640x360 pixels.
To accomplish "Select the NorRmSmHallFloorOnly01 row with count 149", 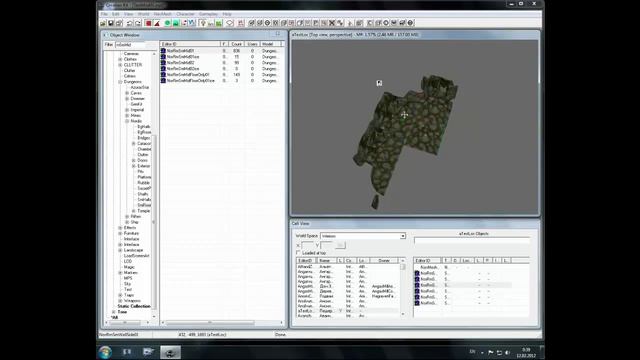I will pyautogui.click(x=220, y=75).
